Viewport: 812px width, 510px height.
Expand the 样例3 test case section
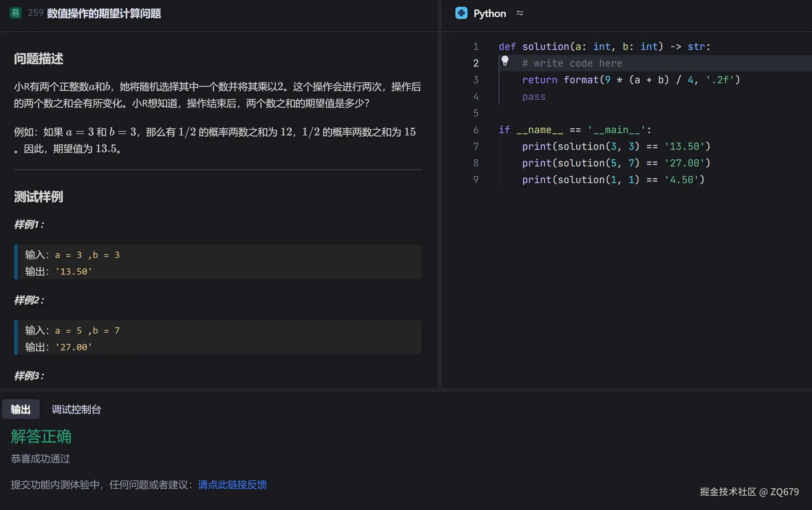(28, 376)
